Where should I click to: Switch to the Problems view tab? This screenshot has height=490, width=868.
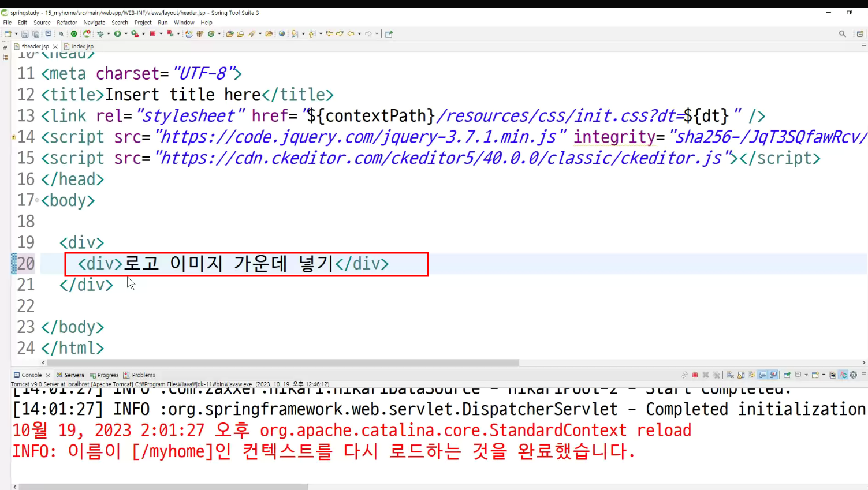click(x=139, y=375)
